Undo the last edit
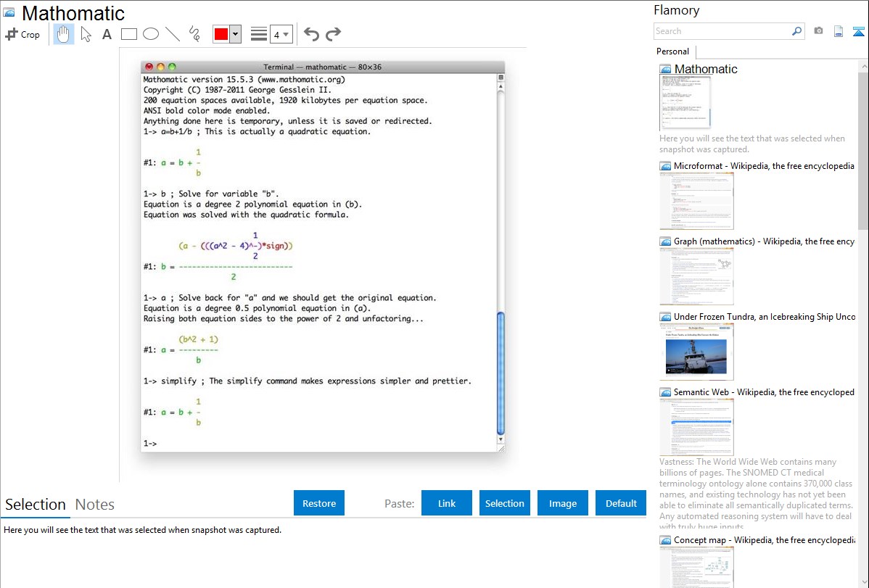This screenshot has height=588, width=869. coord(311,34)
